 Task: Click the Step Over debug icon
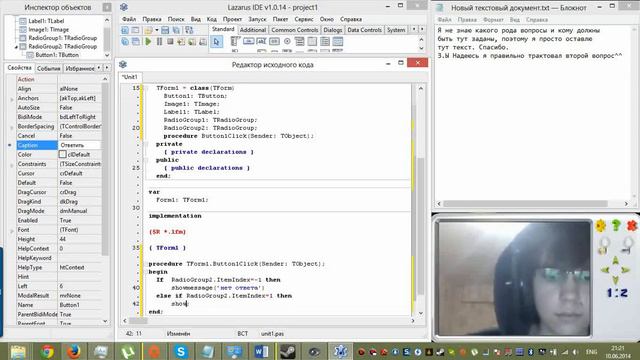(x=192, y=42)
